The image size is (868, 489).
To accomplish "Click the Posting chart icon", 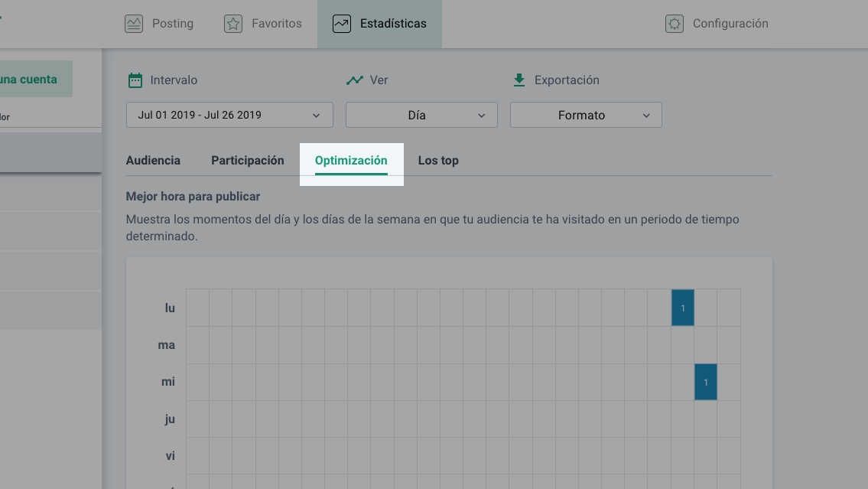I will click(134, 24).
